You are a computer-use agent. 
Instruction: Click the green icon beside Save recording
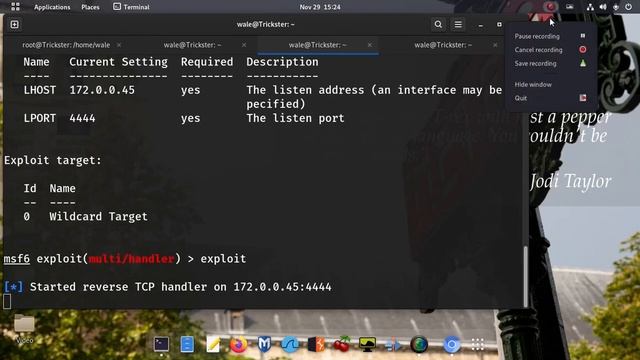583,63
